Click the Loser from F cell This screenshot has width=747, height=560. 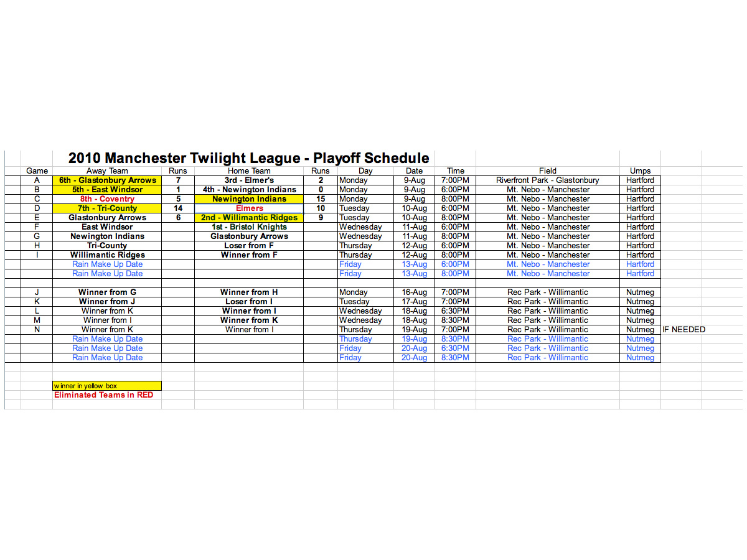pyautogui.click(x=249, y=245)
